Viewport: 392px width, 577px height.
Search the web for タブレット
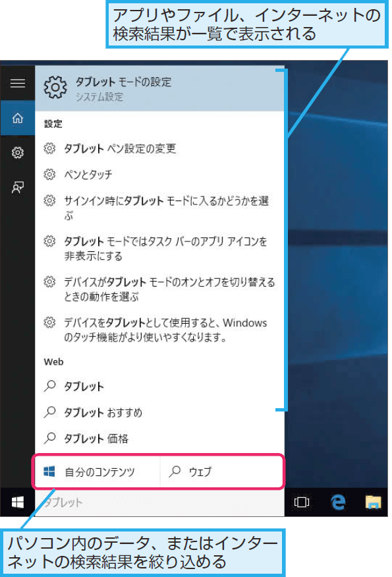click(x=159, y=386)
